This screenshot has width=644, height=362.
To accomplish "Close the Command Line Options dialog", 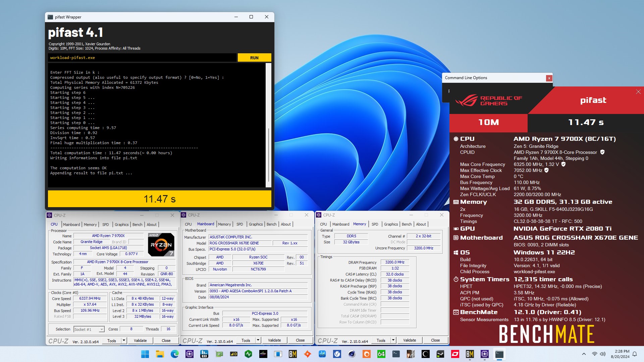I will (549, 78).
